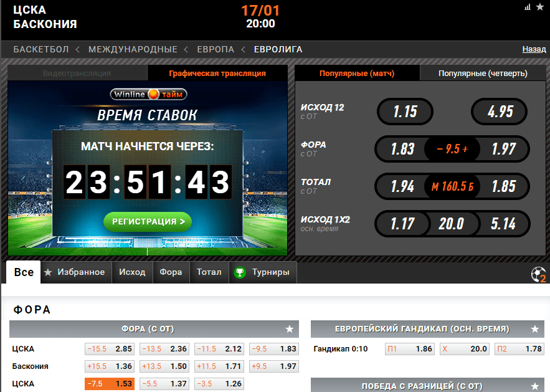
Task: Switch to Графическая трансляция tab
Action: click(x=217, y=74)
